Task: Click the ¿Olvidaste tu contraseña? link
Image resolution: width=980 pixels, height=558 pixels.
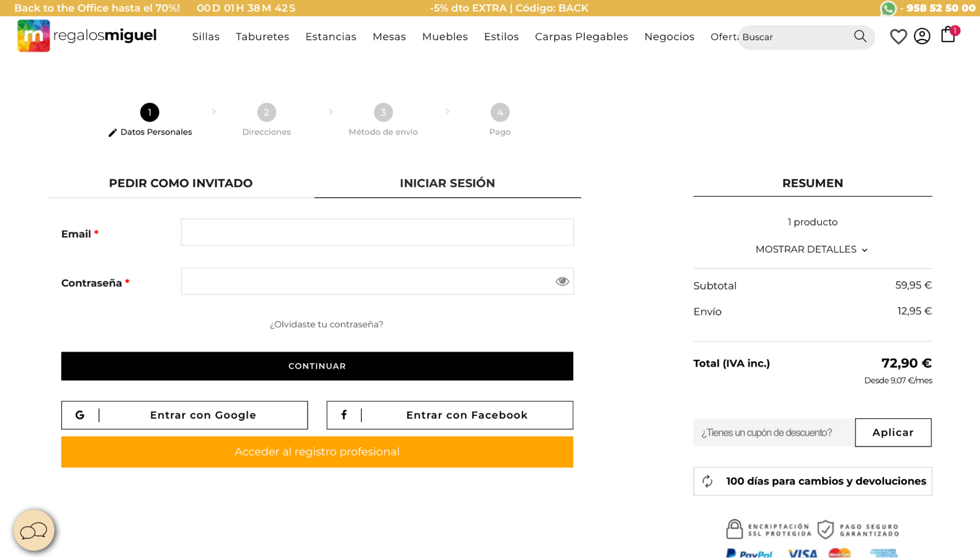Action: tap(327, 324)
